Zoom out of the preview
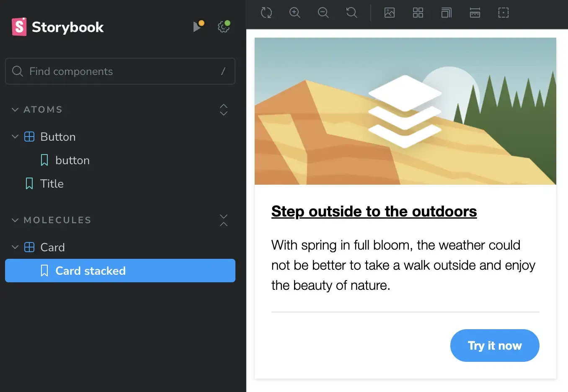 click(x=323, y=13)
